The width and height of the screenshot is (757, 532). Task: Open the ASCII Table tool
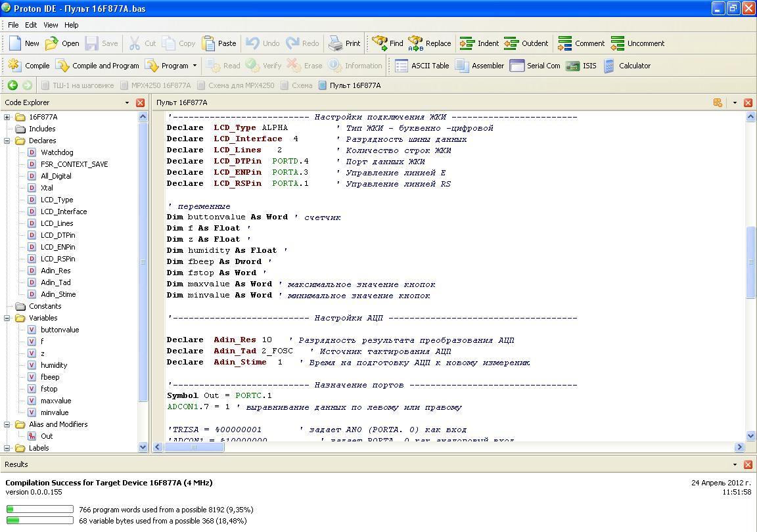[422, 66]
